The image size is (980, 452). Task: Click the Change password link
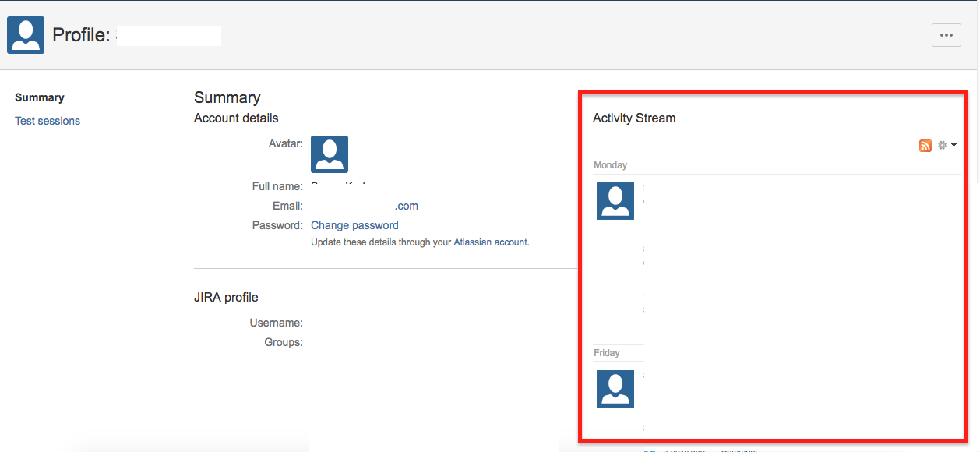click(x=354, y=225)
